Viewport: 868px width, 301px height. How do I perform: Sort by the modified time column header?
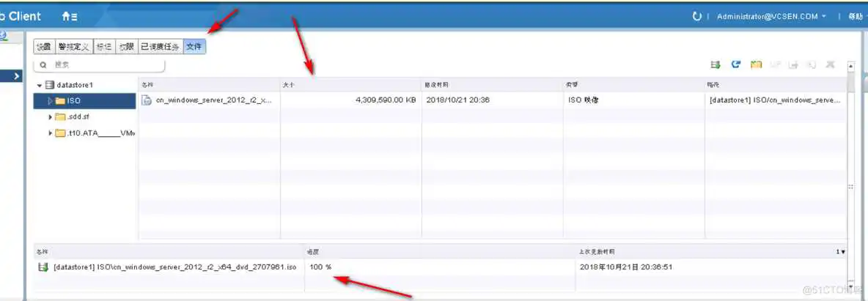click(x=492, y=85)
